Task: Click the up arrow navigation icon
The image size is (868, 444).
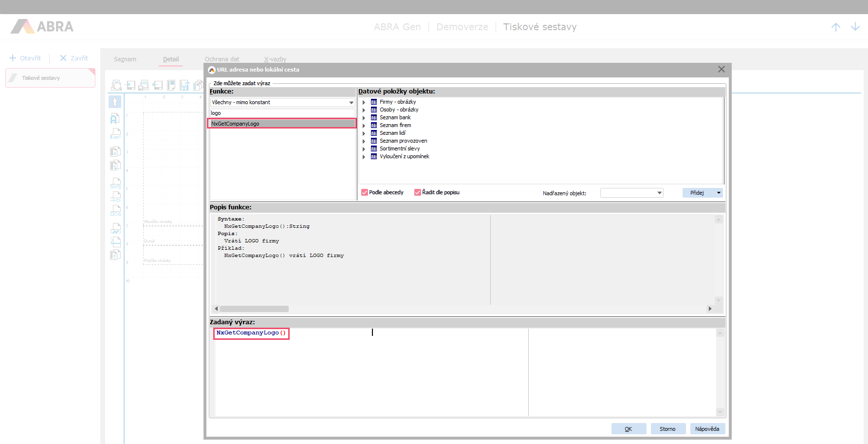Action: pyautogui.click(x=836, y=27)
